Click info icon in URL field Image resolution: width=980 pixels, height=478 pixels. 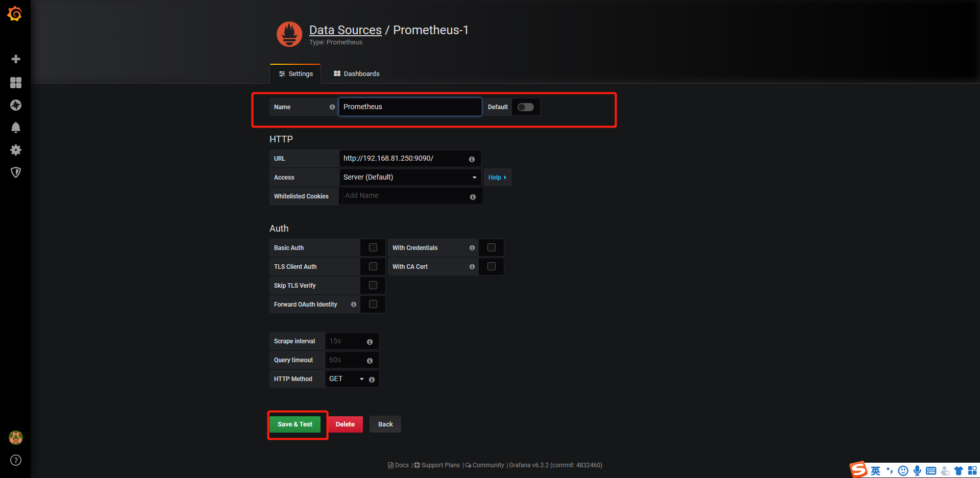(x=472, y=159)
